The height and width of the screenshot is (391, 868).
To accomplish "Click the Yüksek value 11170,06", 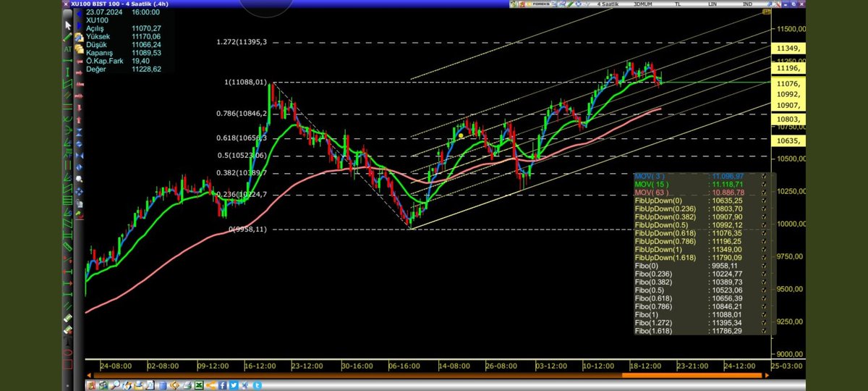I will [x=148, y=36].
